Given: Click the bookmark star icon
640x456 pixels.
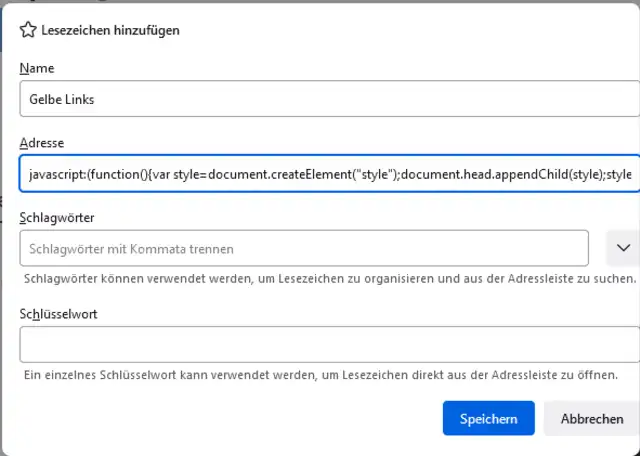Looking at the screenshot, I should (28, 30).
